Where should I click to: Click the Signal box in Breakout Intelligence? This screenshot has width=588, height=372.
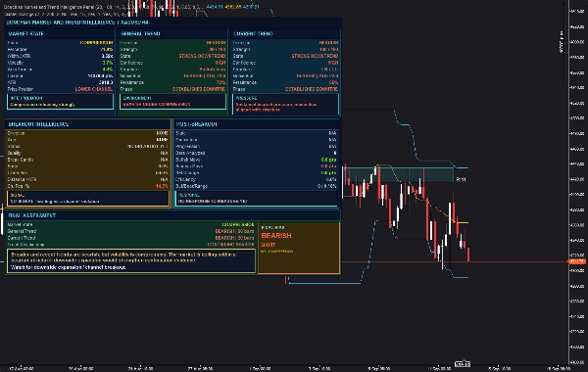[88, 199]
